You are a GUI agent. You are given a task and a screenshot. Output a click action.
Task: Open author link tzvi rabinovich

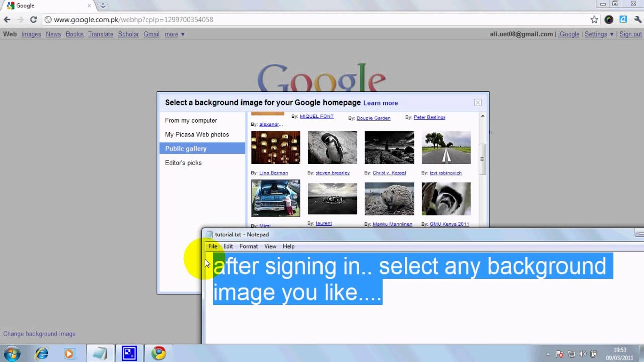pos(446,173)
